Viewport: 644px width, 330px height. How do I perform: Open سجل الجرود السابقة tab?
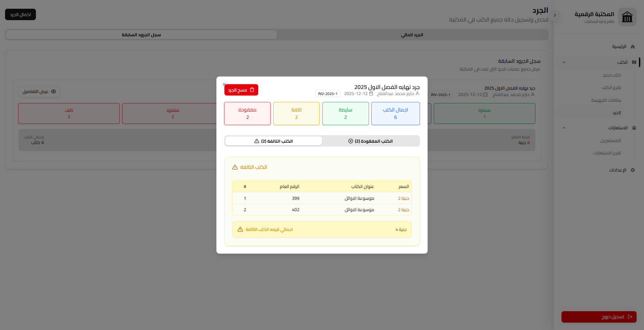(x=141, y=35)
